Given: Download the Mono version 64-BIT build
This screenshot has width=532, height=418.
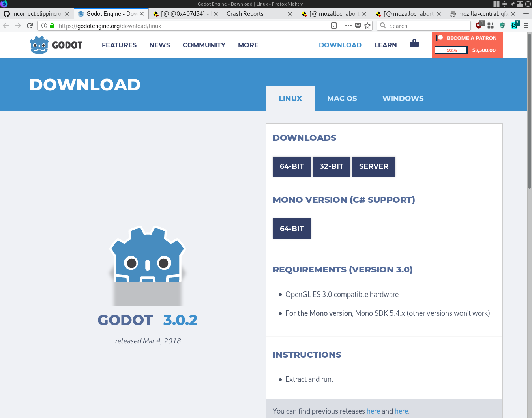Looking at the screenshot, I should tap(292, 228).
